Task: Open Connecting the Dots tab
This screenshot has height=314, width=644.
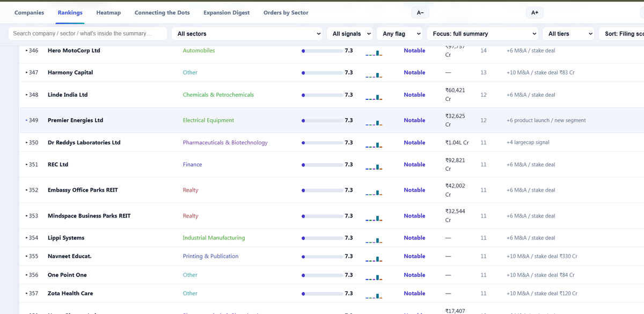Action: tap(162, 12)
